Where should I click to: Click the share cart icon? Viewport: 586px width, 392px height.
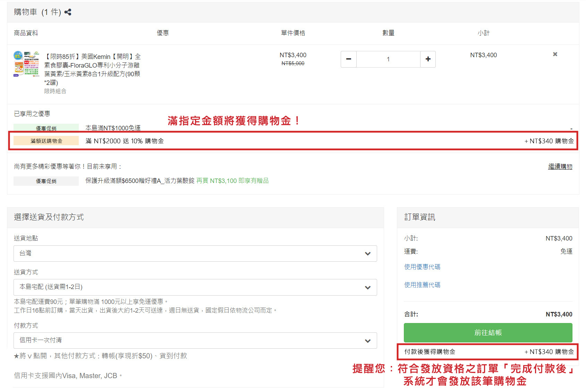point(68,12)
